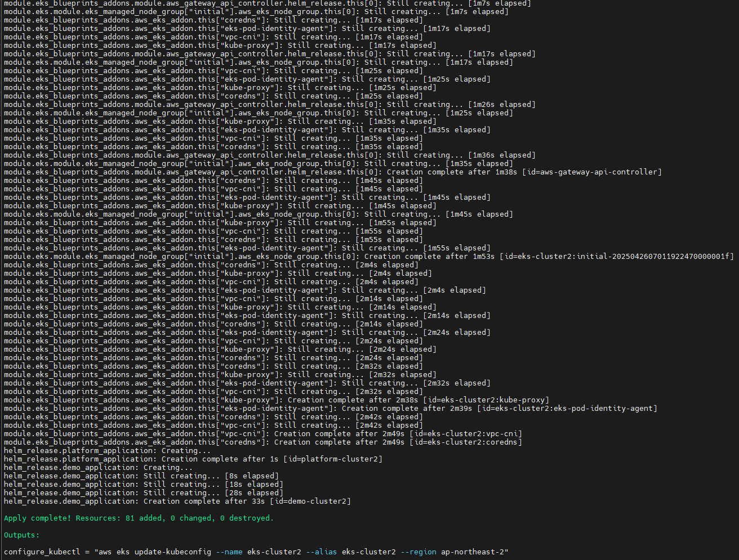Click 'update-kubeconfig' in the output command

(x=173, y=552)
